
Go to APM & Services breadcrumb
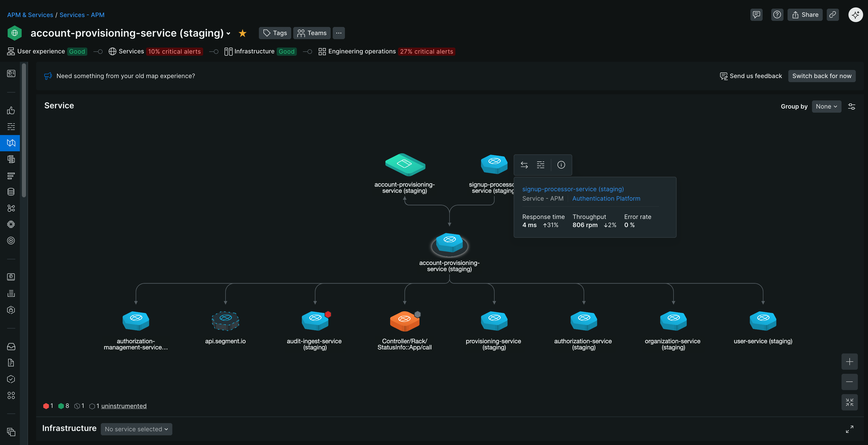[x=30, y=15]
